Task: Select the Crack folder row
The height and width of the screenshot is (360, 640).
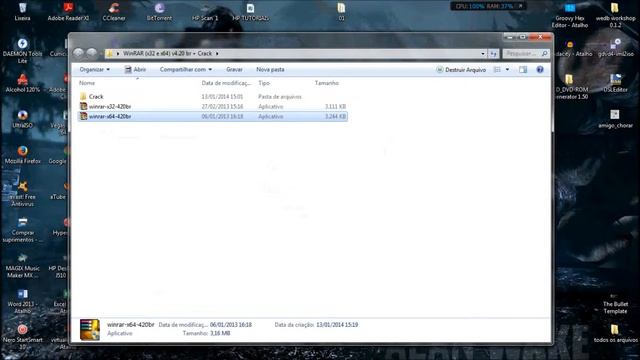Action: coord(213,96)
